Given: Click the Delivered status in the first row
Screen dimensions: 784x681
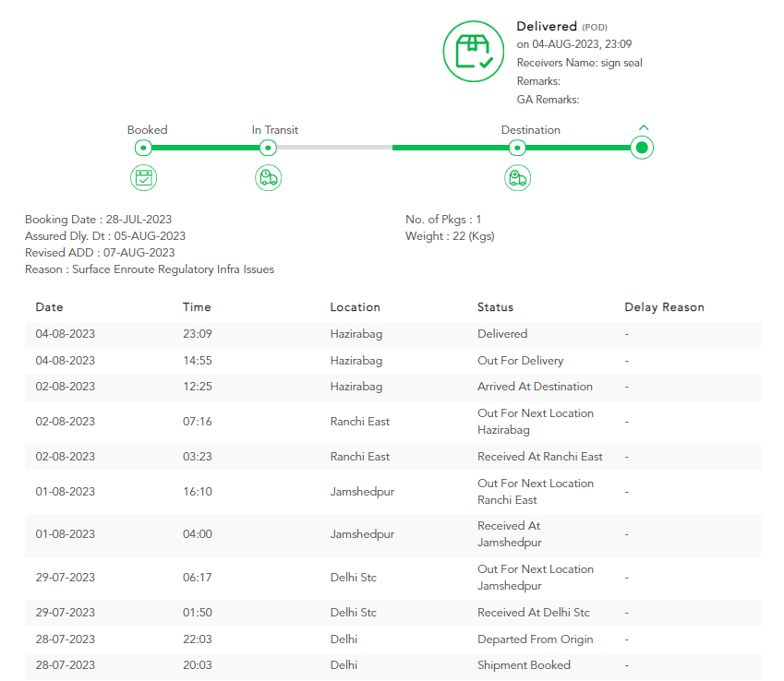Looking at the screenshot, I should pos(504,333).
